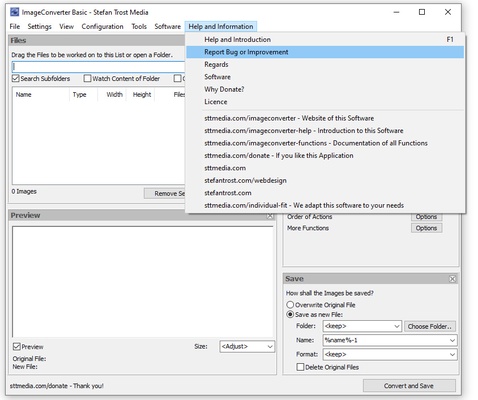Sort file list by Width column
Screen dimensions: 478x400
[x=112, y=94]
